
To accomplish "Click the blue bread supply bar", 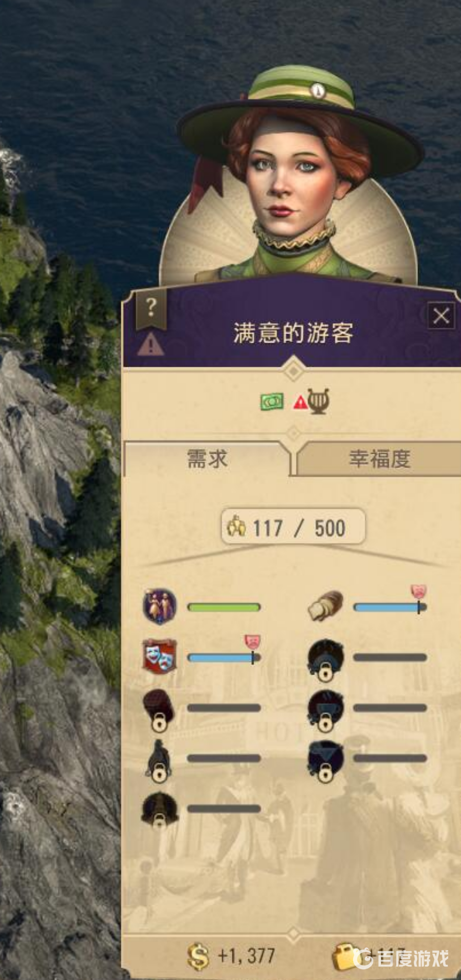I will click(x=390, y=607).
